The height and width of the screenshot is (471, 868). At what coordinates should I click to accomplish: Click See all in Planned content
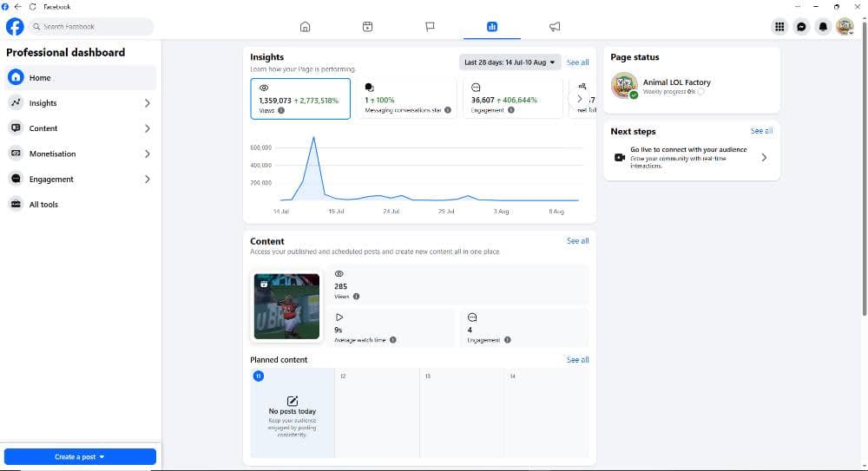tap(577, 360)
